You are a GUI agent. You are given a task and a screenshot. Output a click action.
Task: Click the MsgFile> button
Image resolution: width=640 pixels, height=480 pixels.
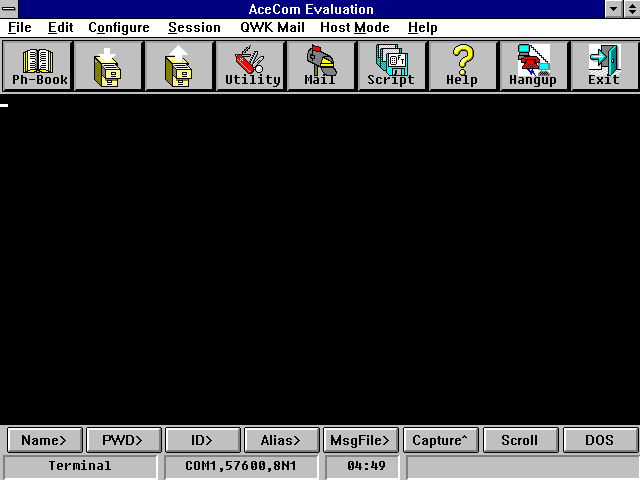click(x=361, y=440)
